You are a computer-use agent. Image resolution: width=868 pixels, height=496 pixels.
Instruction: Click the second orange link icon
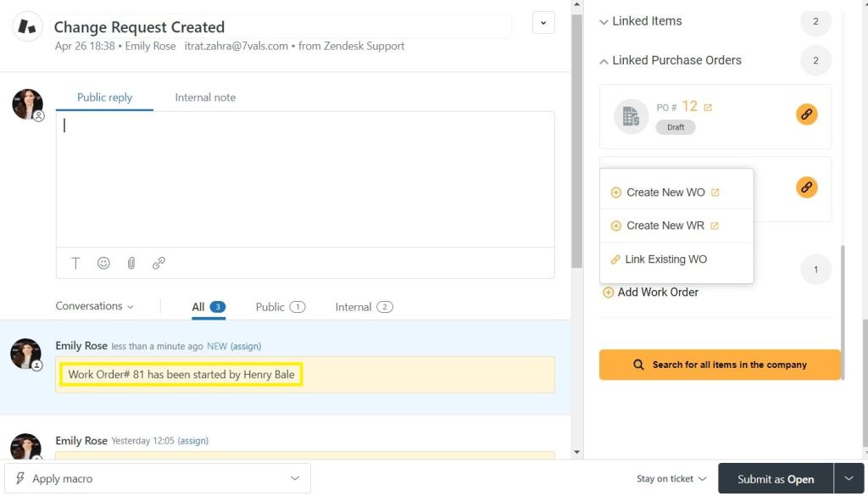click(x=807, y=187)
